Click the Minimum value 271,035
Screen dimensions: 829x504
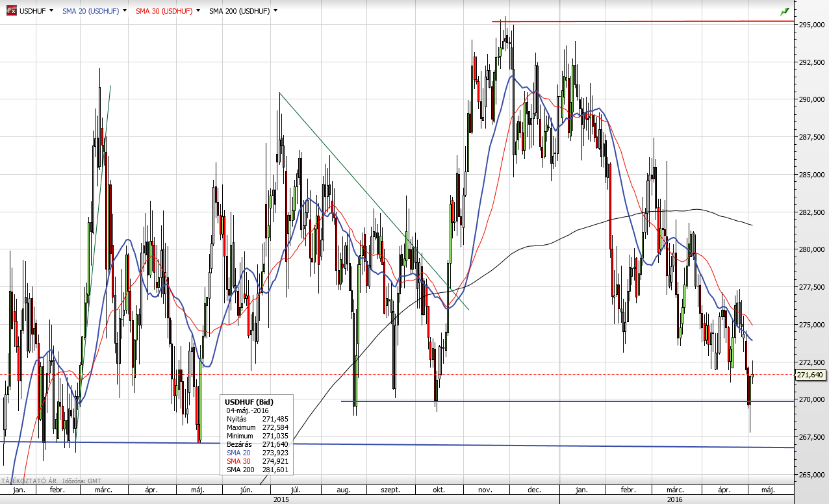(x=277, y=436)
